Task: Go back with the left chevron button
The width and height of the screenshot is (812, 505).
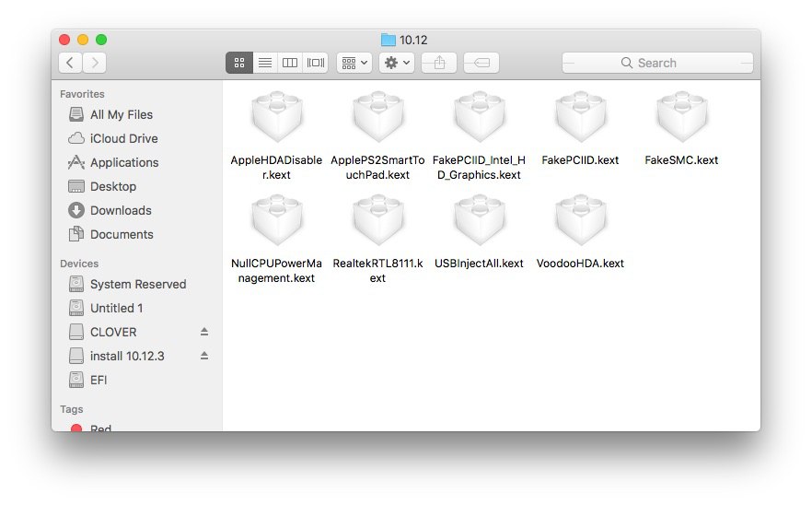Action: click(70, 63)
